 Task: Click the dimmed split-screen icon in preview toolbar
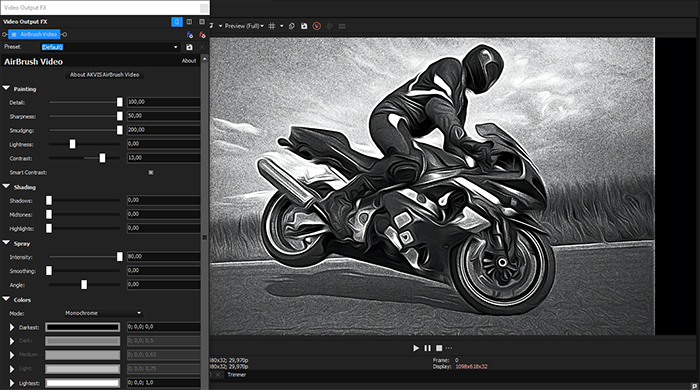[329, 26]
